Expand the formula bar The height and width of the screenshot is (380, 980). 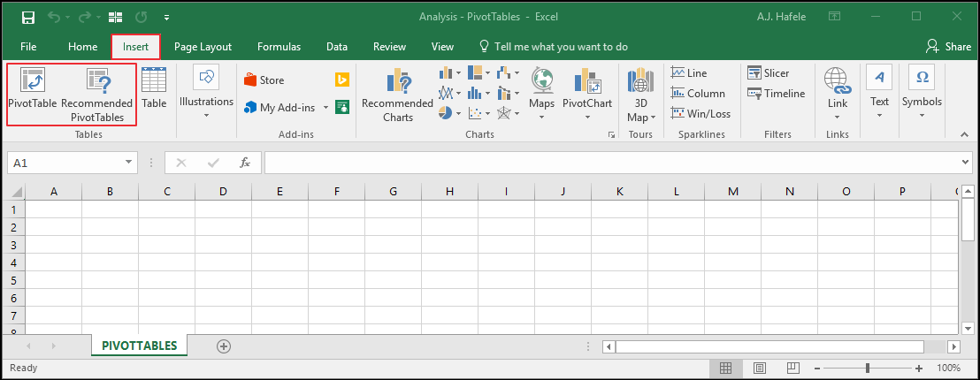[x=966, y=163]
